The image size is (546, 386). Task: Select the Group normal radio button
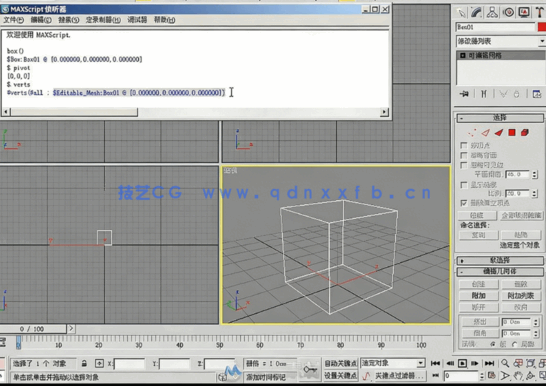point(493,344)
